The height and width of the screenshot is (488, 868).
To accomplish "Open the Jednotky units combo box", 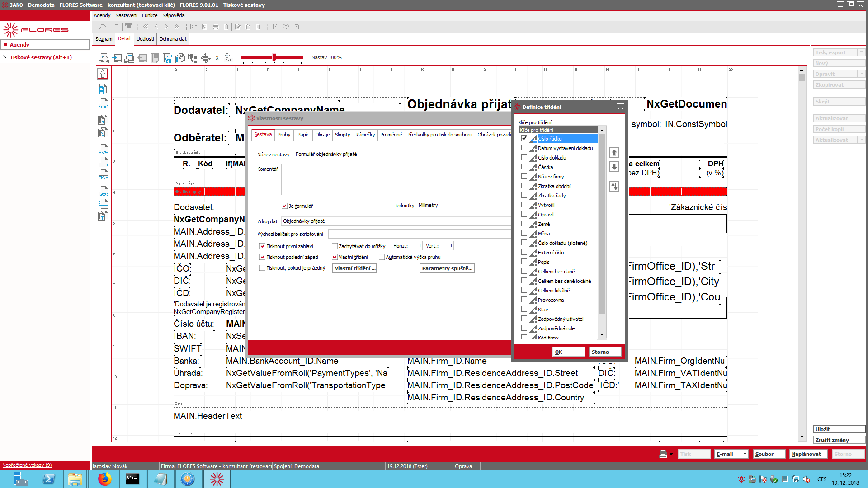I will [464, 205].
